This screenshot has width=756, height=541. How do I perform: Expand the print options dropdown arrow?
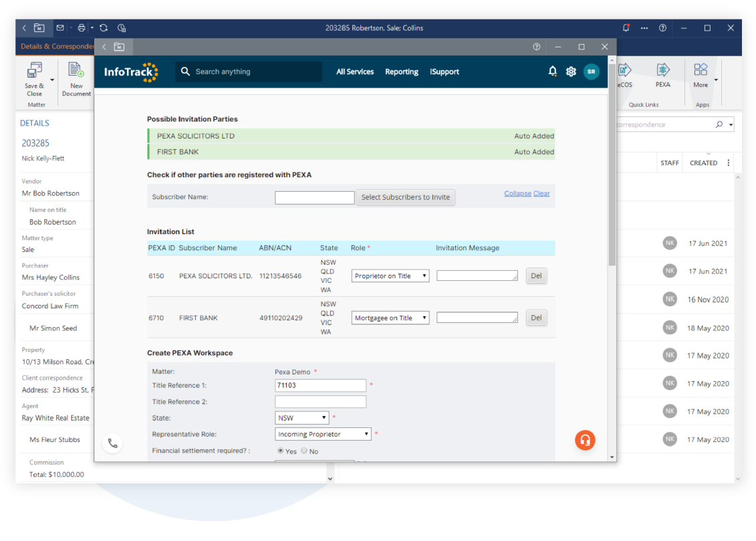92,28
